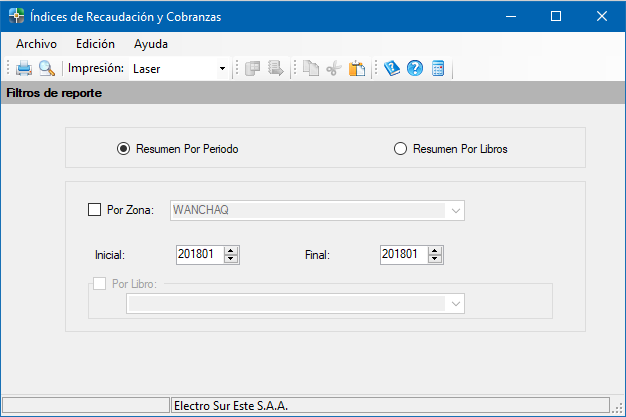Open print preview magnifier icon
This screenshot has width=626, height=417.
point(47,68)
